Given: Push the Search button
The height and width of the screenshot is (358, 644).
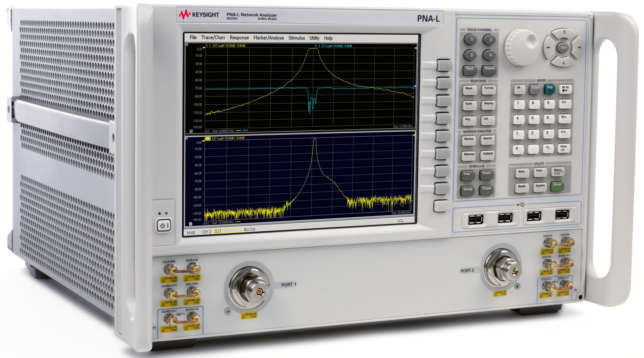Looking at the screenshot, I should (488, 139).
